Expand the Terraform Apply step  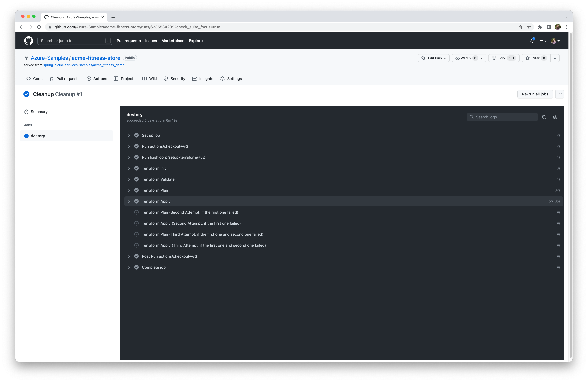click(129, 201)
